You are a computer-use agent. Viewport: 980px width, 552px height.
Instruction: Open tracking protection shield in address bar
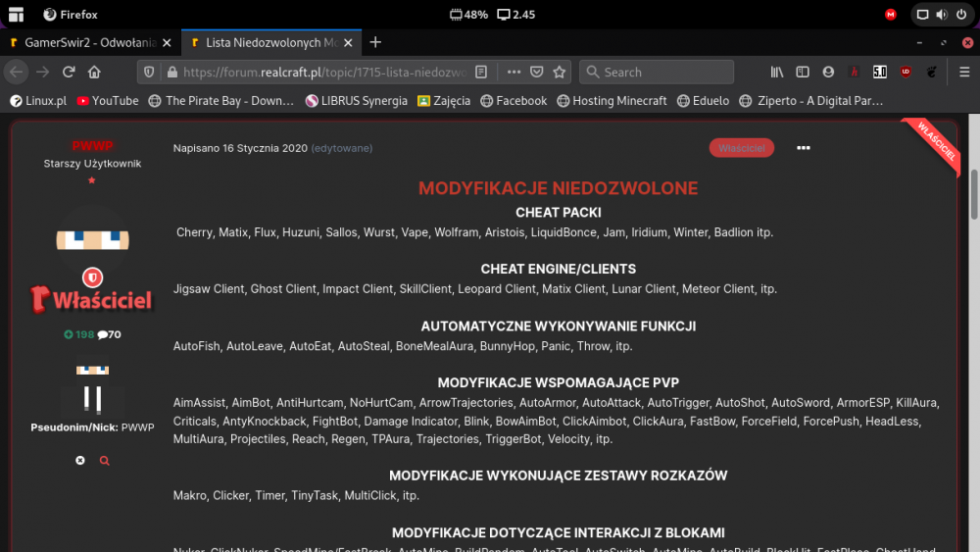click(149, 72)
